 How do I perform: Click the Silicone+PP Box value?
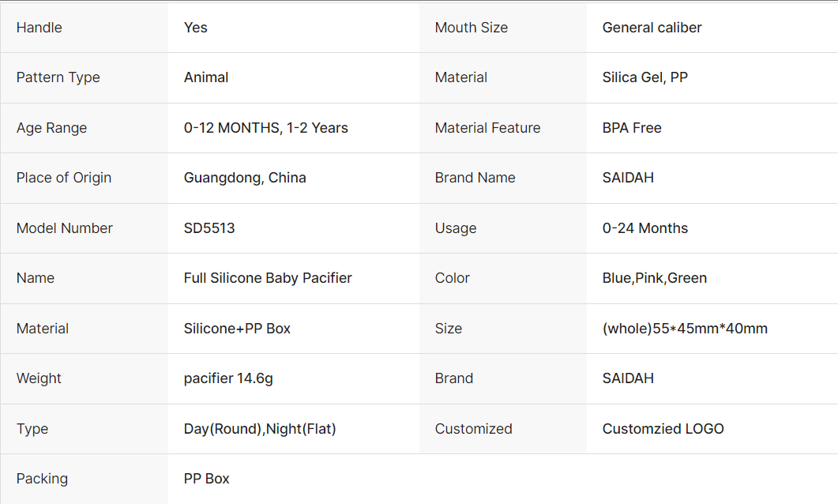click(237, 329)
